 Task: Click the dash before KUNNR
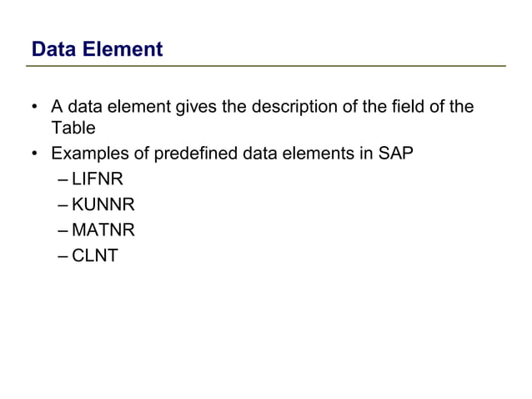pyautogui.click(x=64, y=204)
